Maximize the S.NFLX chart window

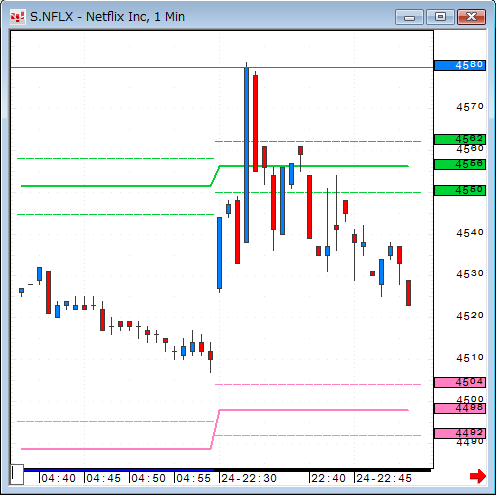pyautogui.click(x=440, y=17)
